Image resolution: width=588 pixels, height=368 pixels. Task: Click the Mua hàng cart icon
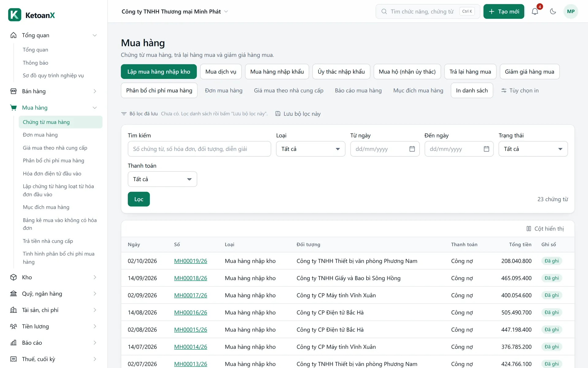13,108
